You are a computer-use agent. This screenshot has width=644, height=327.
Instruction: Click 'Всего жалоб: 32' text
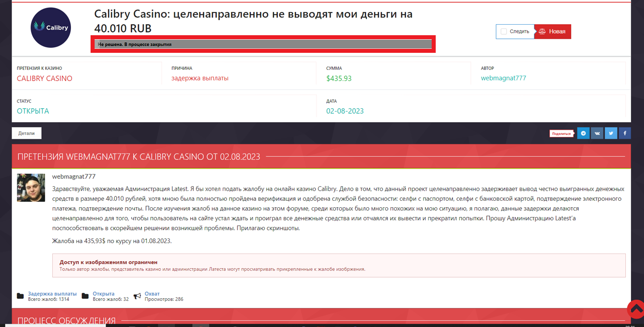111,299
